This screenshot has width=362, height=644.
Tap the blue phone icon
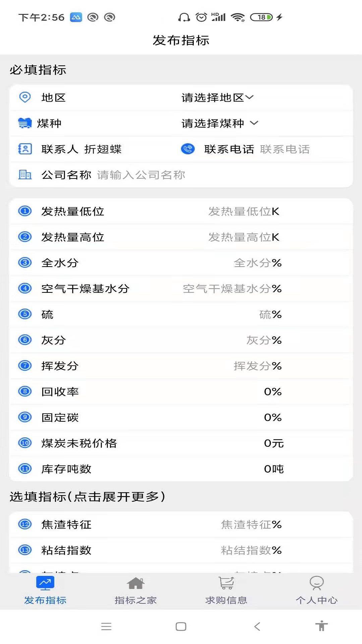click(x=188, y=149)
